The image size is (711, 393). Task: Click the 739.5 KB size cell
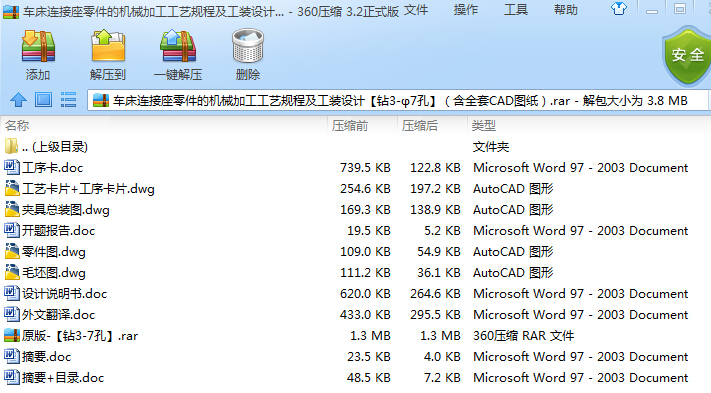(x=365, y=168)
